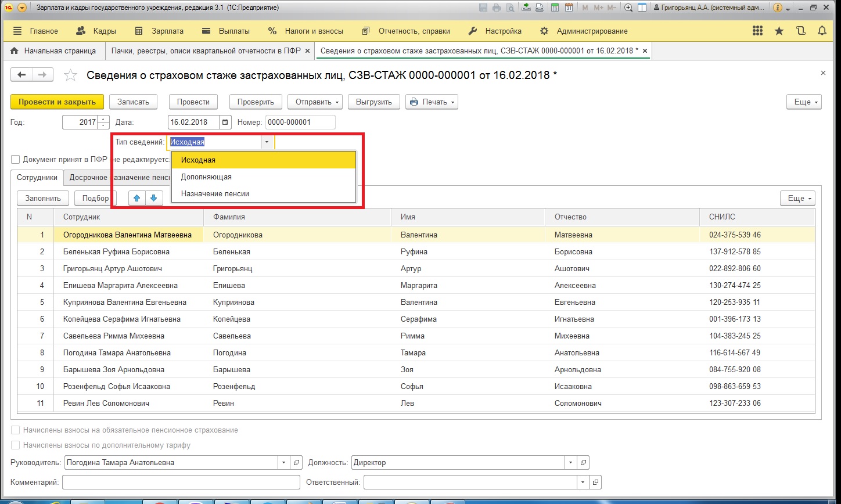Toggle 'Начислены взносы по дополнительному тарифу' checkbox
The height and width of the screenshot is (504, 841).
tap(16, 445)
